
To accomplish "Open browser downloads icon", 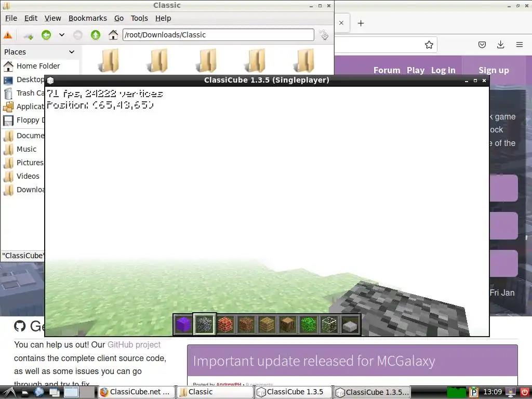I will [x=500, y=45].
